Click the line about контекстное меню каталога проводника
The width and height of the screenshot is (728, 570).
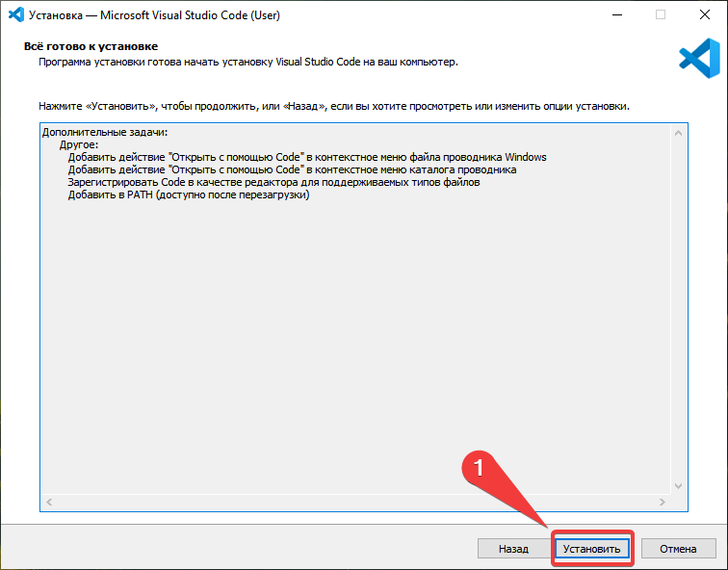[x=292, y=169]
